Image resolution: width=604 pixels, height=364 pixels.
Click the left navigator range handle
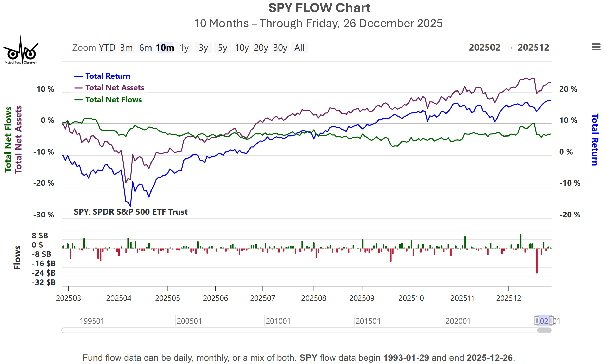pyautogui.click(x=537, y=321)
